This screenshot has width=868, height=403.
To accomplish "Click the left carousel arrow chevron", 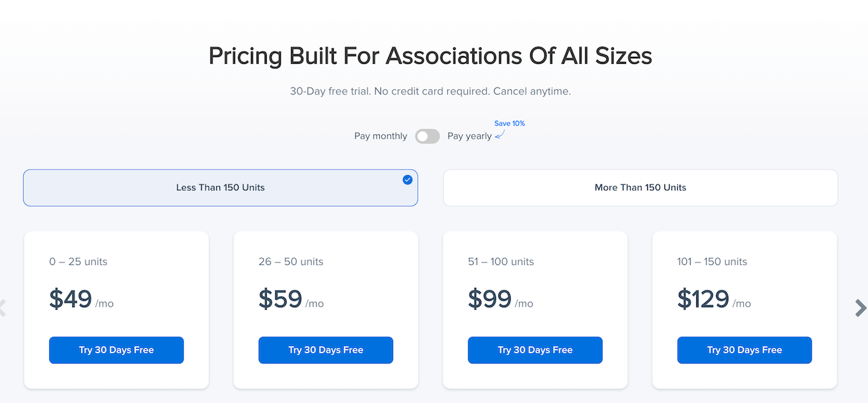I will tap(3, 308).
